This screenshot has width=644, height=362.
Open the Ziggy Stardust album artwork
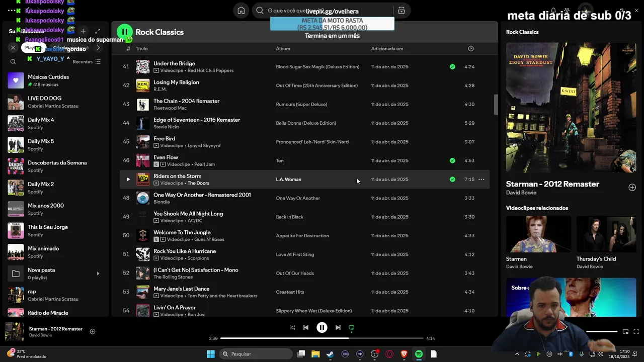571,107
